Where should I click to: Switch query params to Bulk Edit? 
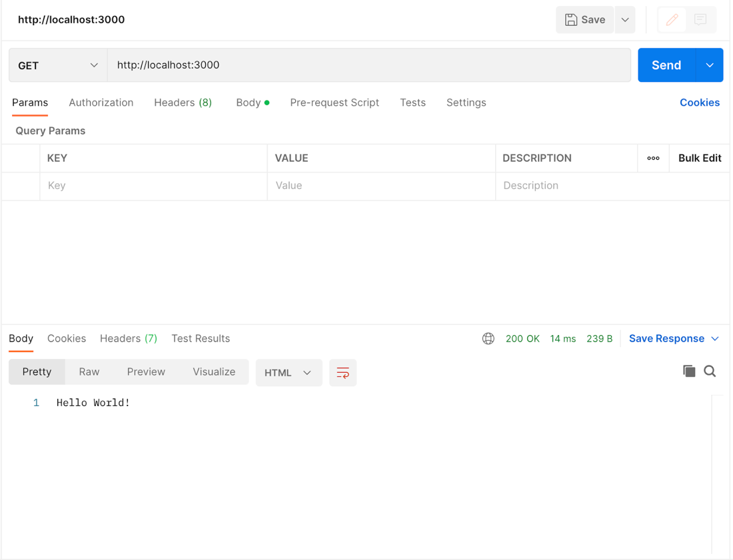coord(699,158)
